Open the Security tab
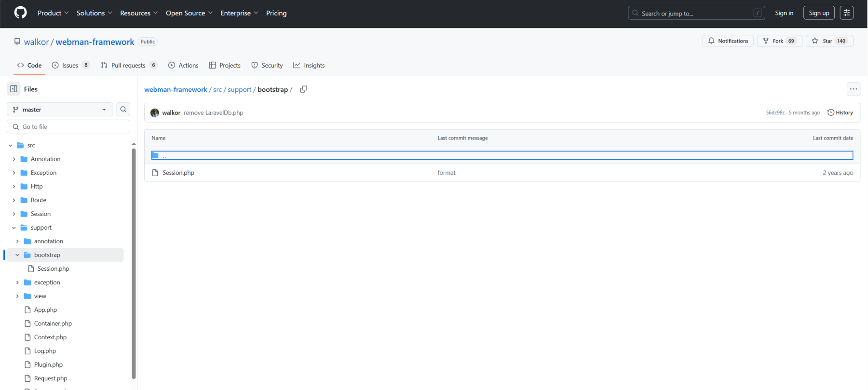The image size is (868, 390). 267,65
